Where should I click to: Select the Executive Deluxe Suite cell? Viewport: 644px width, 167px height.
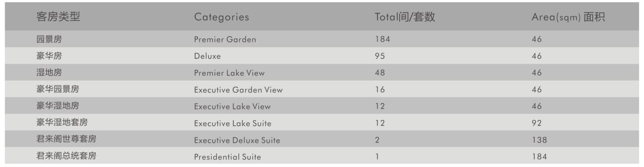(237, 140)
